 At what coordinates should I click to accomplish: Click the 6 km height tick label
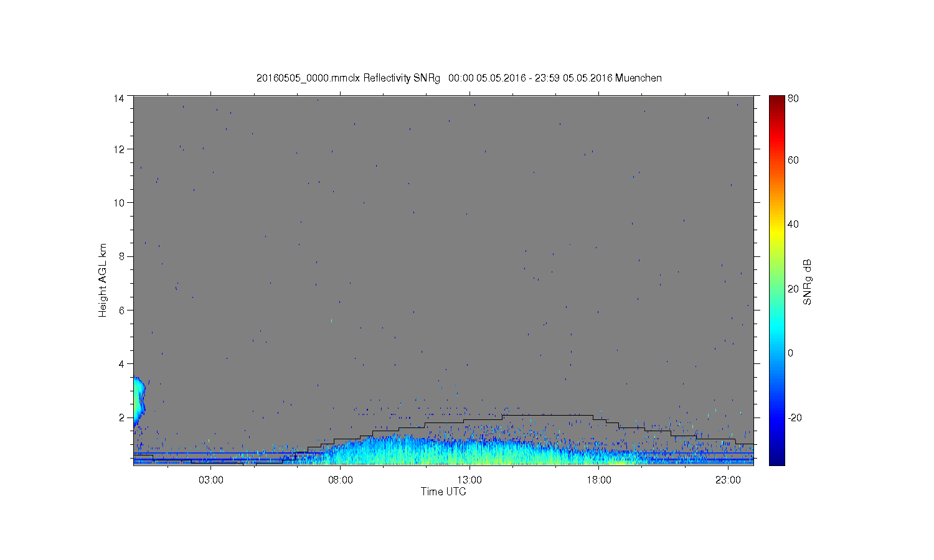pos(122,310)
